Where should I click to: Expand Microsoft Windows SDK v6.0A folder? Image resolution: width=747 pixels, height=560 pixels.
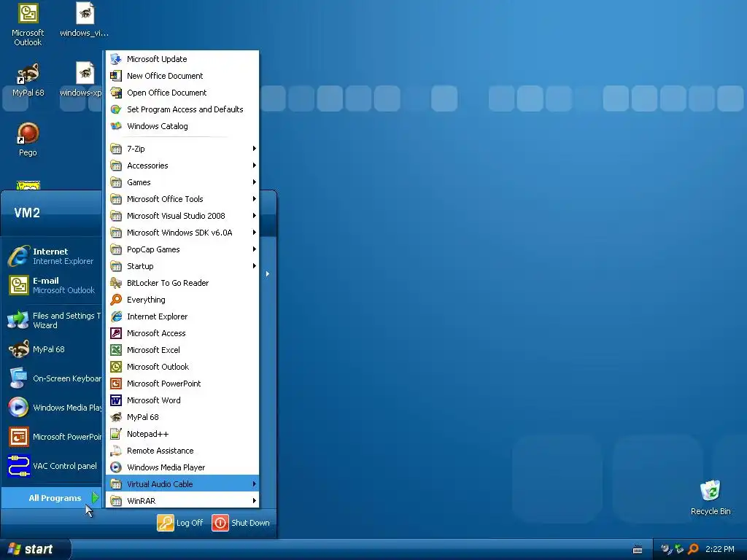point(182,233)
